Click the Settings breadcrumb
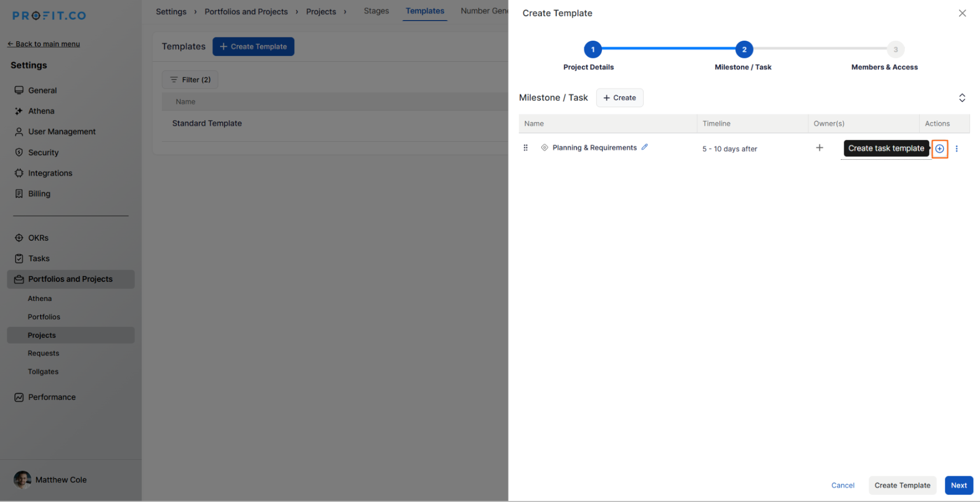The image size is (980, 502). point(171,11)
